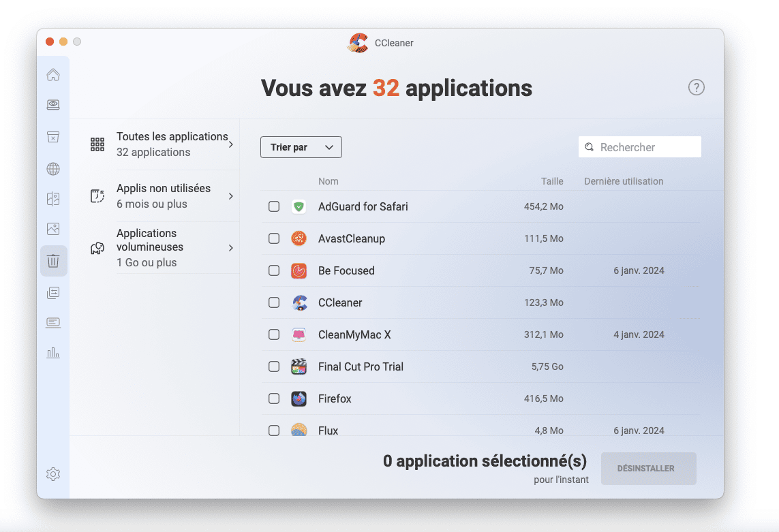
Task: Tick the CleanMyMac X checkbox
Action: [274, 334]
